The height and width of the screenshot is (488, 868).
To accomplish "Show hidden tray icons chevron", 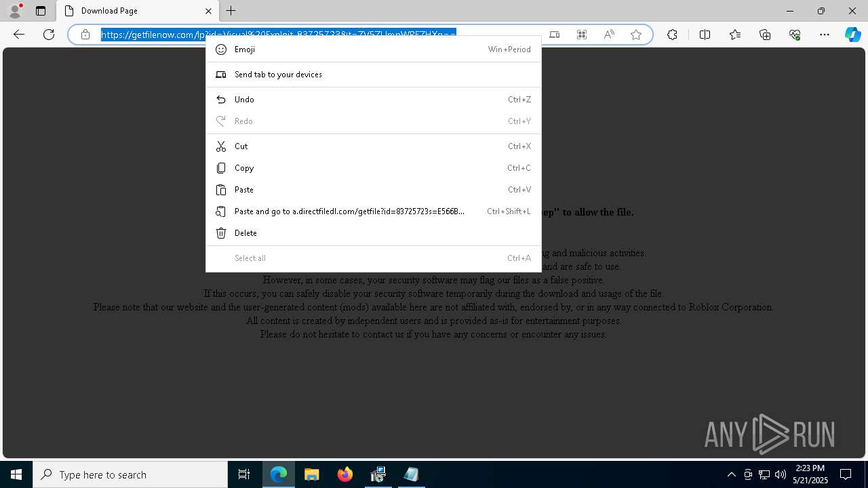I will (x=731, y=474).
